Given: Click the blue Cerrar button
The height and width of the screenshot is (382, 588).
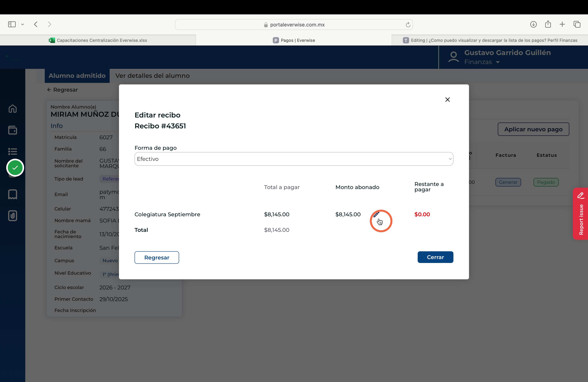Looking at the screenshot, I should tap(435, 257).
